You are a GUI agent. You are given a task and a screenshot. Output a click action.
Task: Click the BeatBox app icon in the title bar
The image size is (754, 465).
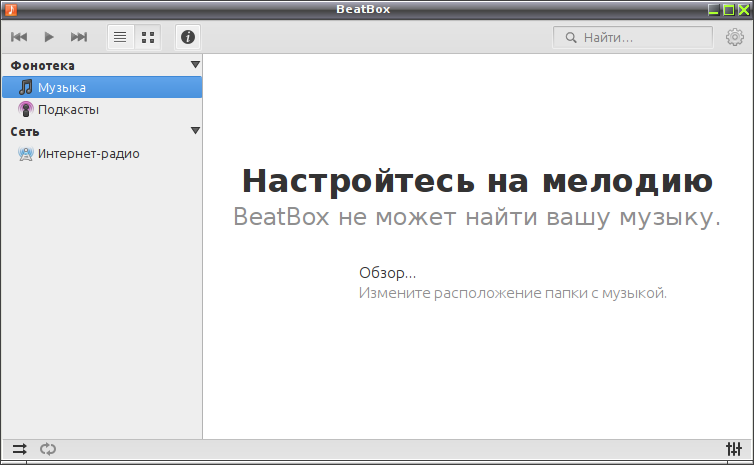(x=11, y=10)
